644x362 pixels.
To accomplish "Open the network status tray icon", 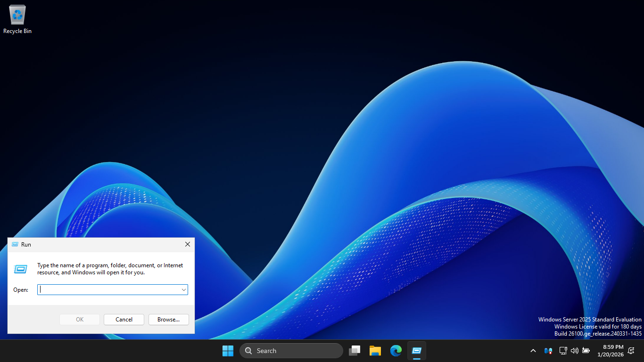I will (563, 351).
